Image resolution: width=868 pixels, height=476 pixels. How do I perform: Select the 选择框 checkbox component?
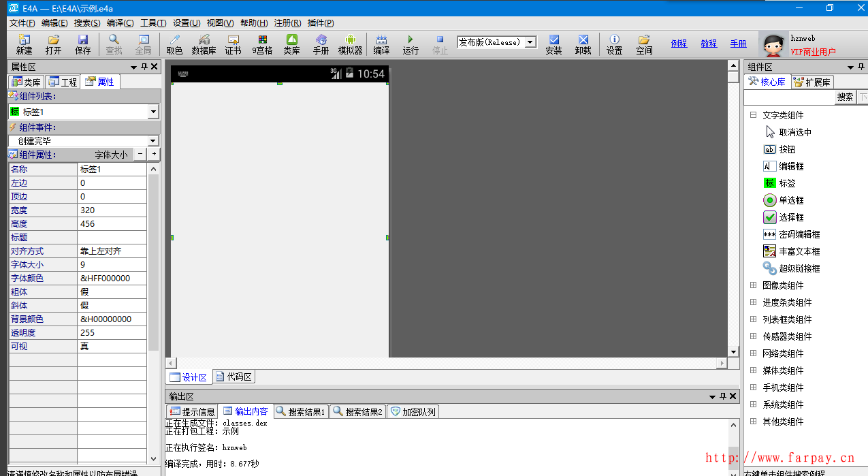(791, 217)
